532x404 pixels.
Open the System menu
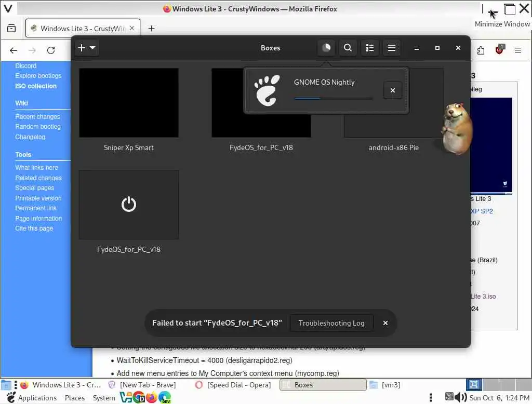coord(104,398)
